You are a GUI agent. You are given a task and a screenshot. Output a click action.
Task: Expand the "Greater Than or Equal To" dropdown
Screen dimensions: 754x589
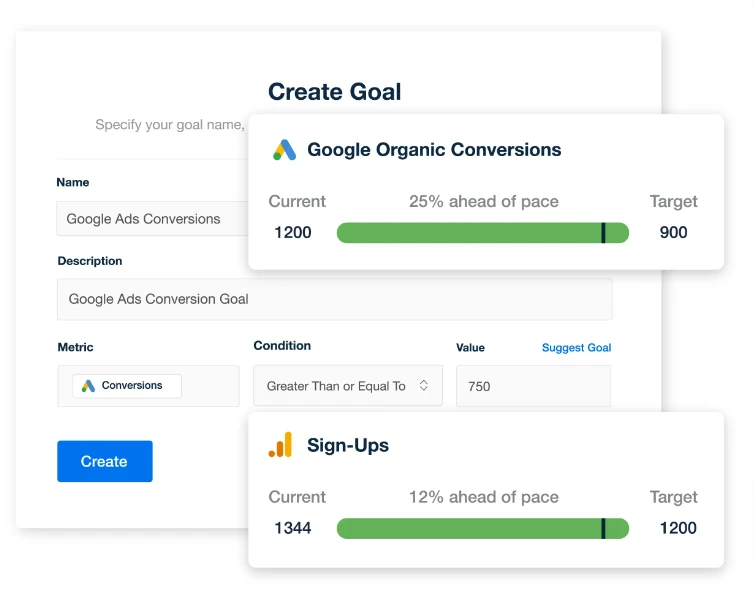tap(347, 386)
